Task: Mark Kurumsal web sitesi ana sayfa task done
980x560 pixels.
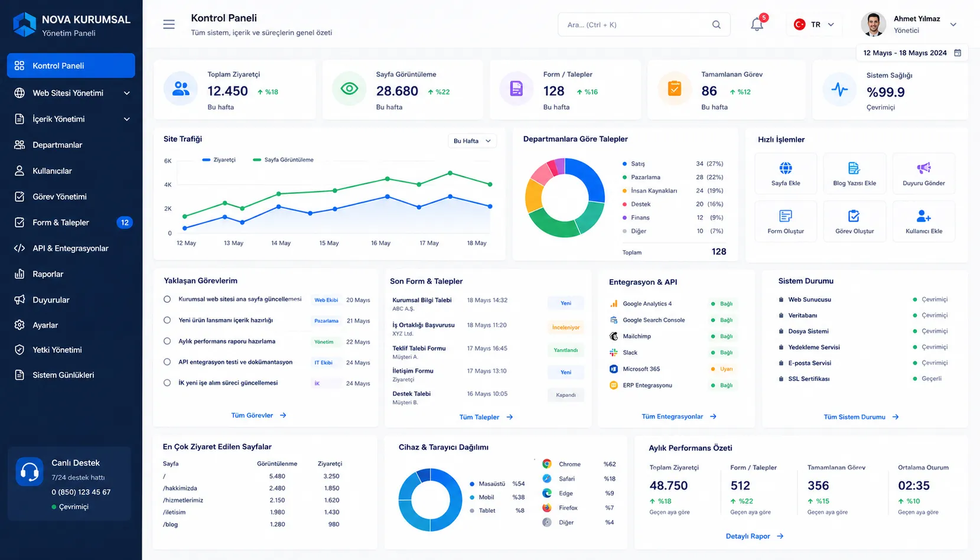Action: 167,299
